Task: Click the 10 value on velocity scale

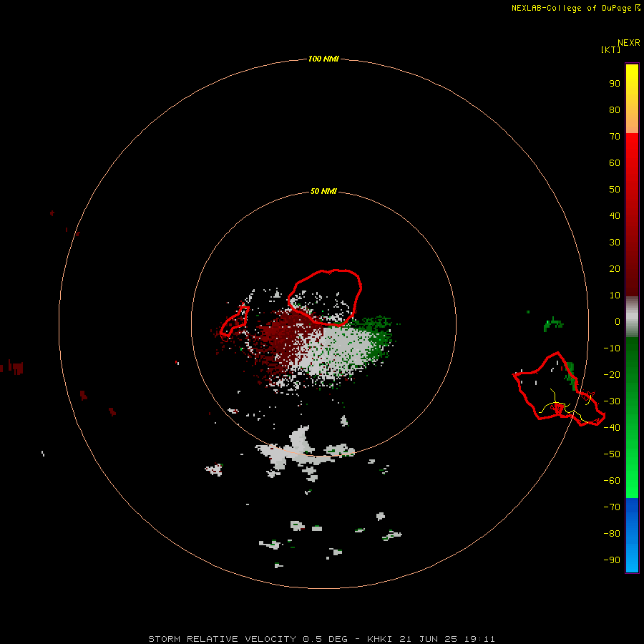Action: click(x=615, y=296)
